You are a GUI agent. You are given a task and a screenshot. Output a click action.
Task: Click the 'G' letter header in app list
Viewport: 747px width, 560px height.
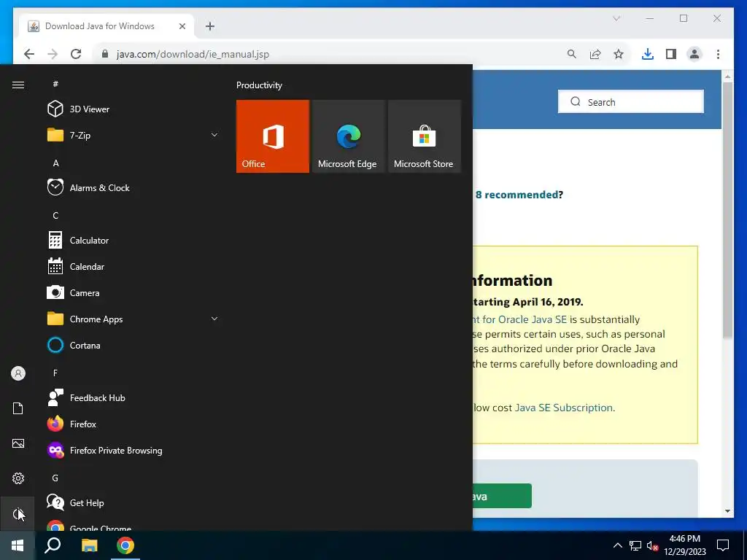click(x=55, y=478)
